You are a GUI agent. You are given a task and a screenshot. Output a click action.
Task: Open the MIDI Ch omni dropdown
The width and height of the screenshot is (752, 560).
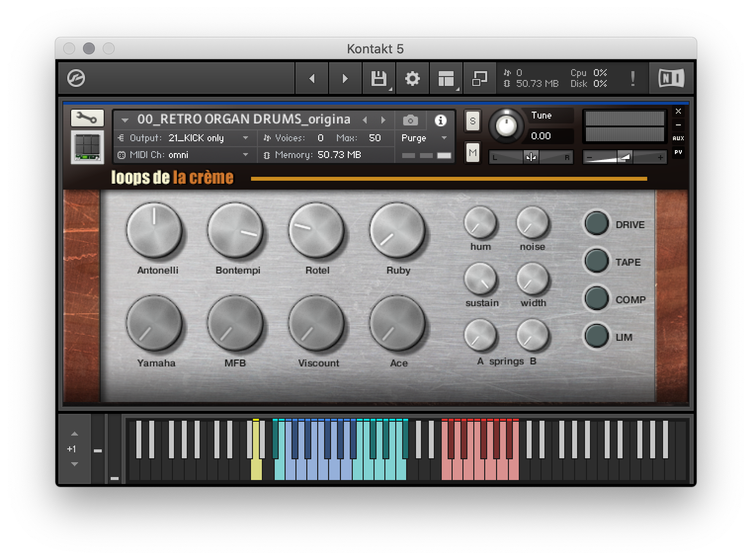tap(184, 155)
